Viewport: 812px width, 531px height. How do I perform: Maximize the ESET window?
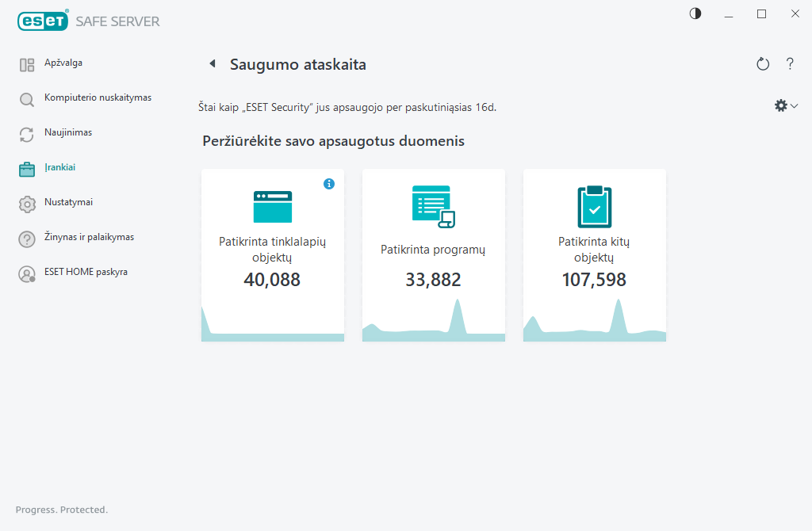[761, 14]
